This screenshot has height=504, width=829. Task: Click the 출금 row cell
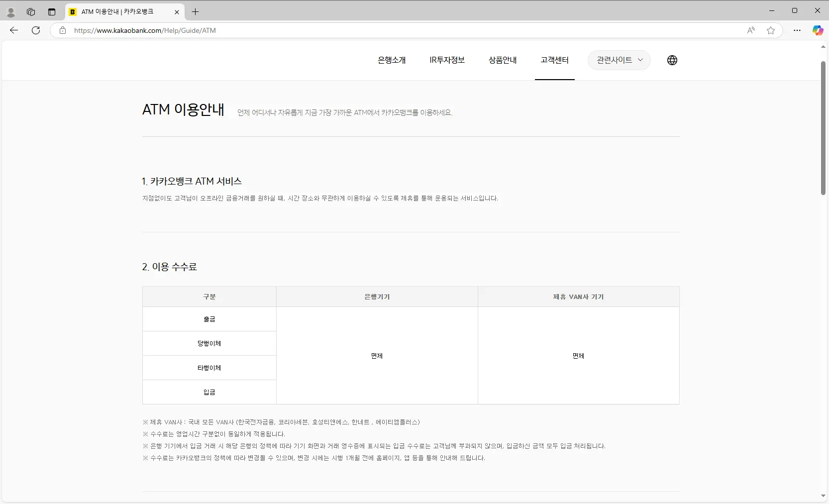tap(209, 319)
